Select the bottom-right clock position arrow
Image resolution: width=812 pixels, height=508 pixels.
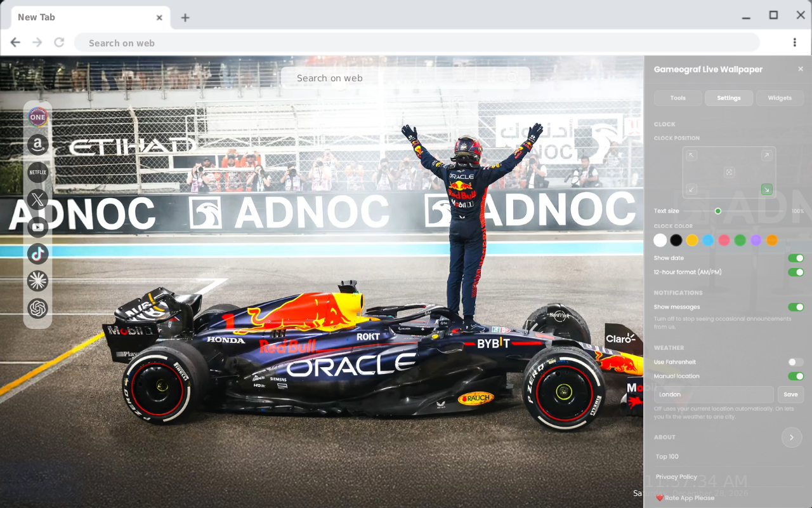point(767,189)
